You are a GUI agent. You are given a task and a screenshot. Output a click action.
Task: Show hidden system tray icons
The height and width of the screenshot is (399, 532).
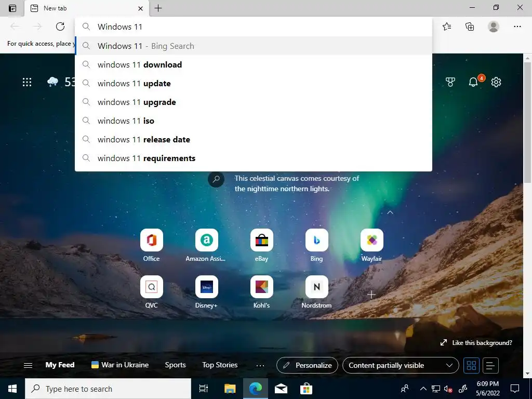point(423,389)
